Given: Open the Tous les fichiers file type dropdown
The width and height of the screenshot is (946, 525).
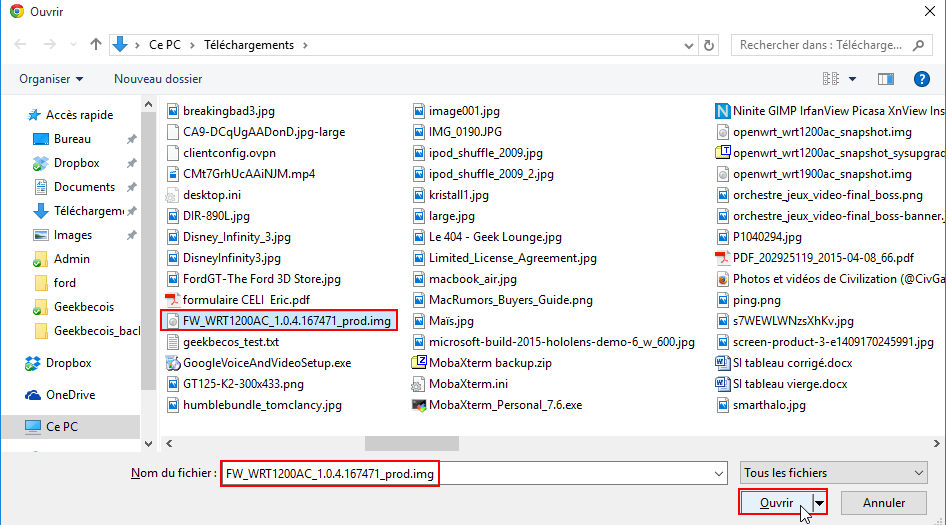Looking at the screenshot, I should coord(834,473).
